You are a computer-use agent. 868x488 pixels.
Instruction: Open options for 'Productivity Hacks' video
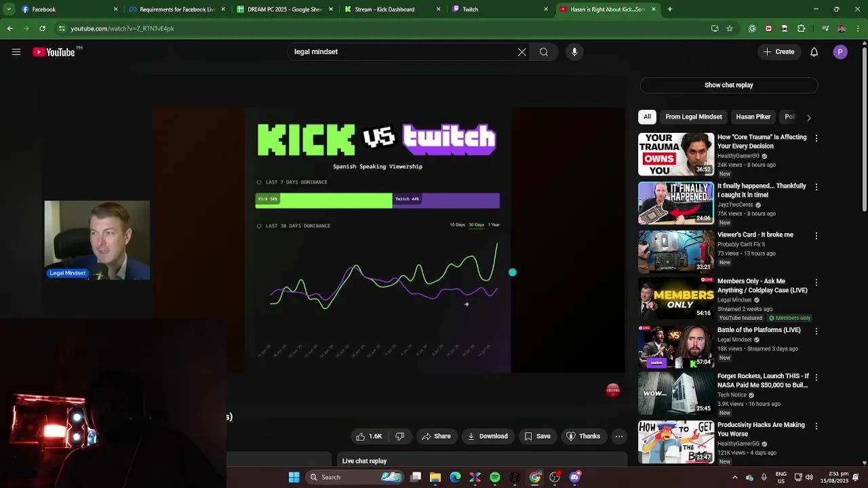[816, 426]
